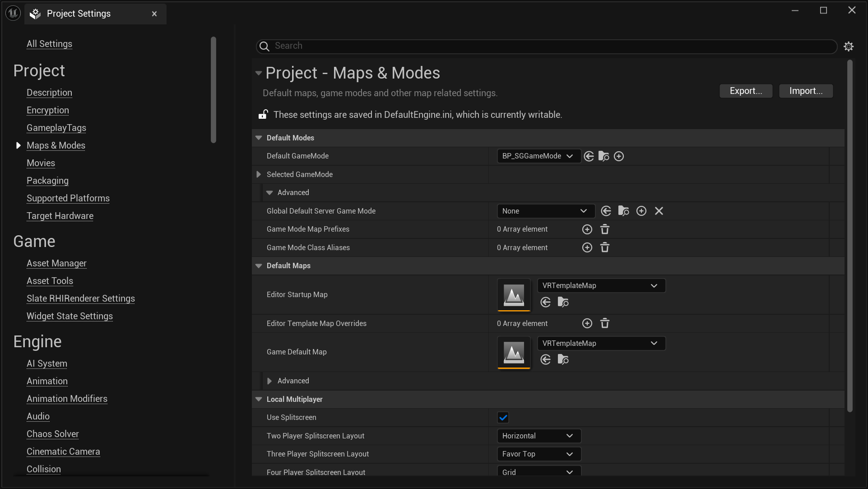Open the settings gear next to search
Image resolution: width=868 pixels, height=489 pixels.
[848, 47]
